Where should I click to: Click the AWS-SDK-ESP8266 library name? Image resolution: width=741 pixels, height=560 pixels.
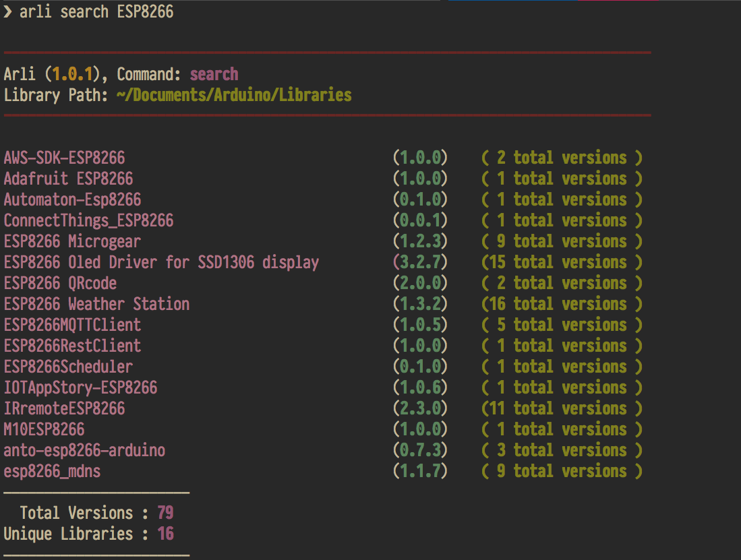(x=64, y=158)
